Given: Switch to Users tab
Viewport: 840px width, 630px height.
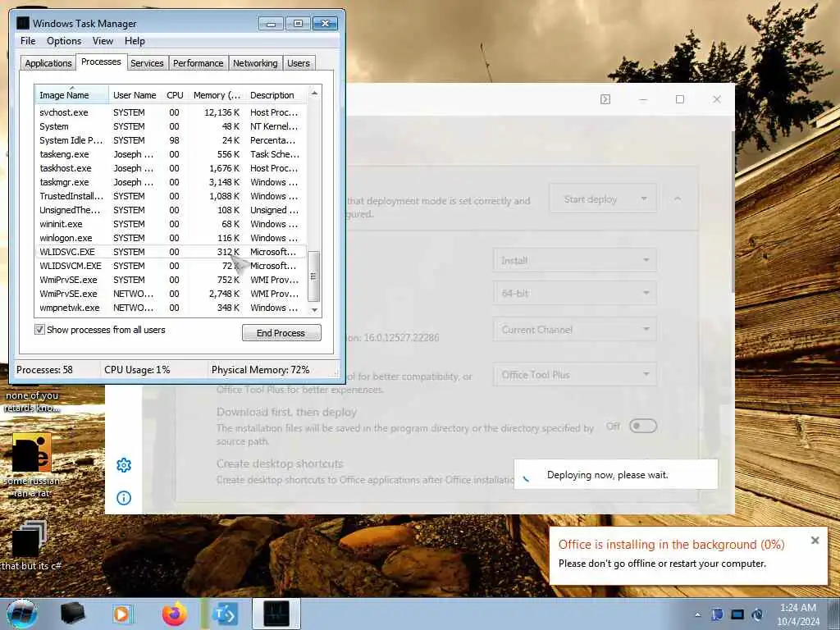Looking at the screenshot, I should coord(299,63).
